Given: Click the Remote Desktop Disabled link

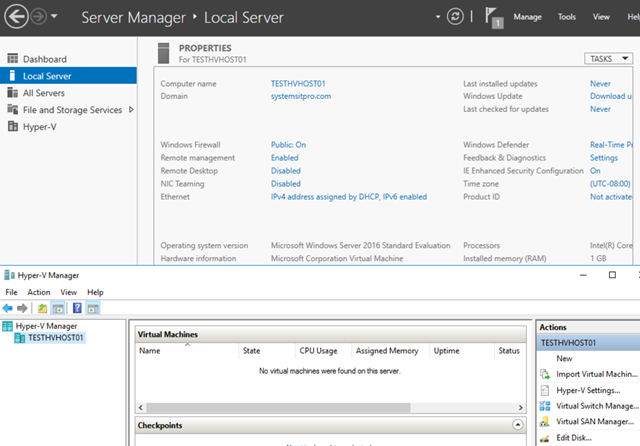Looking at the screenshot, I should [x=286, y=171].
